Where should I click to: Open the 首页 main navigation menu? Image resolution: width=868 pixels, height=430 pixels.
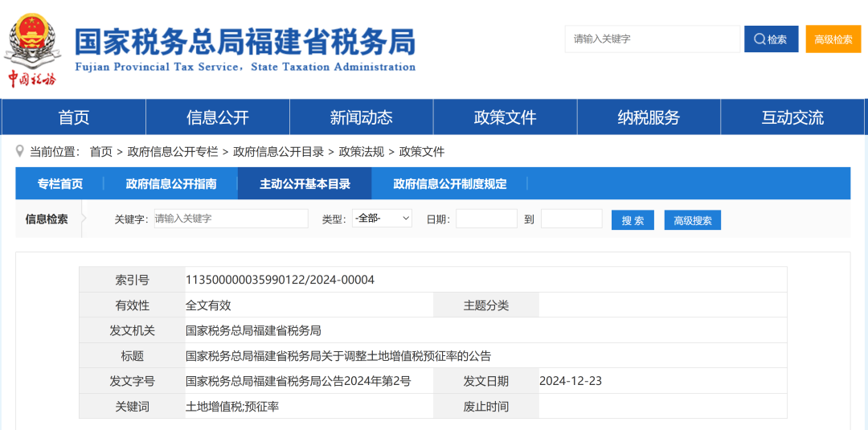click(74, 117)
